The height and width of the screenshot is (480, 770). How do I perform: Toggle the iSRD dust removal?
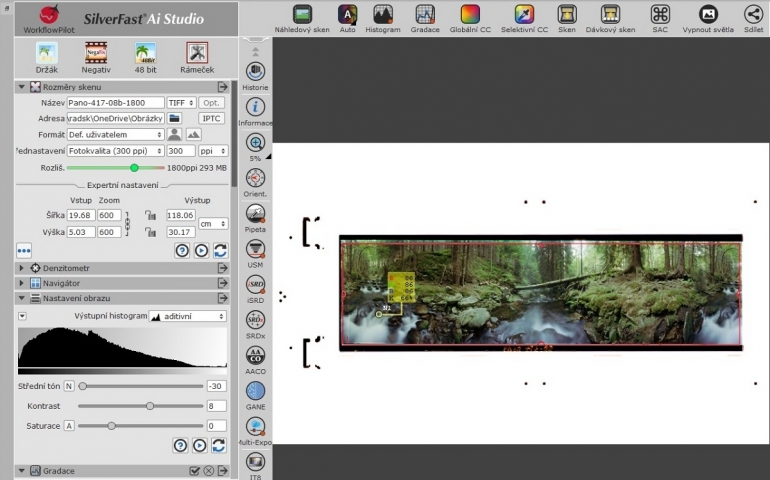[255, 284]
